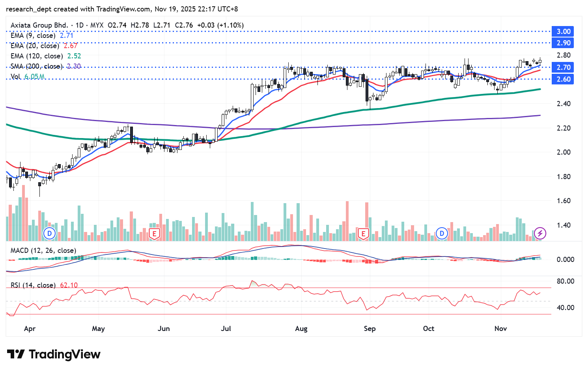The width and height of the screenshot is (588, 372).
Task: Select the 2.90 price level label
Action: 563,43
